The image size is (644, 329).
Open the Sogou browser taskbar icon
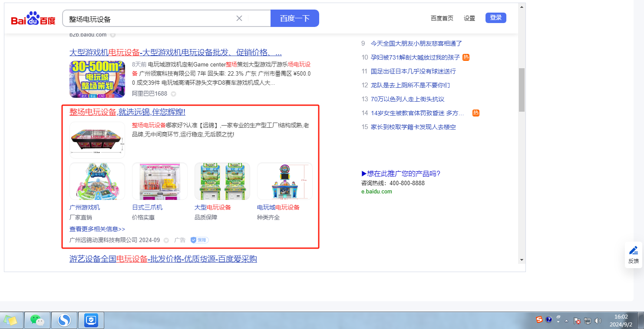click(x=64, y=321)
